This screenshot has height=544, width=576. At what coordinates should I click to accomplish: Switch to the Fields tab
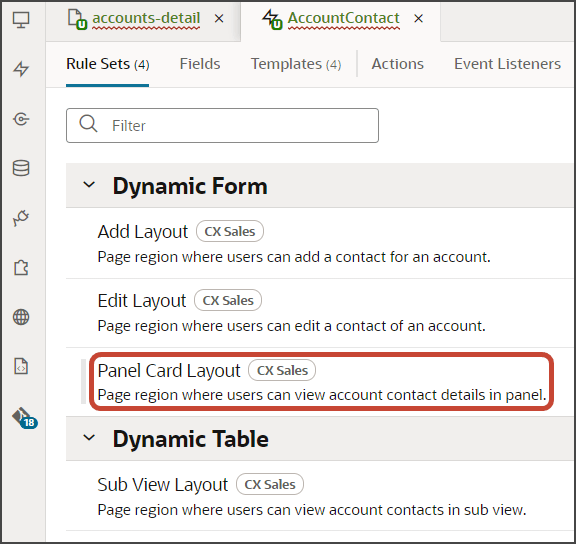(200, 64)
